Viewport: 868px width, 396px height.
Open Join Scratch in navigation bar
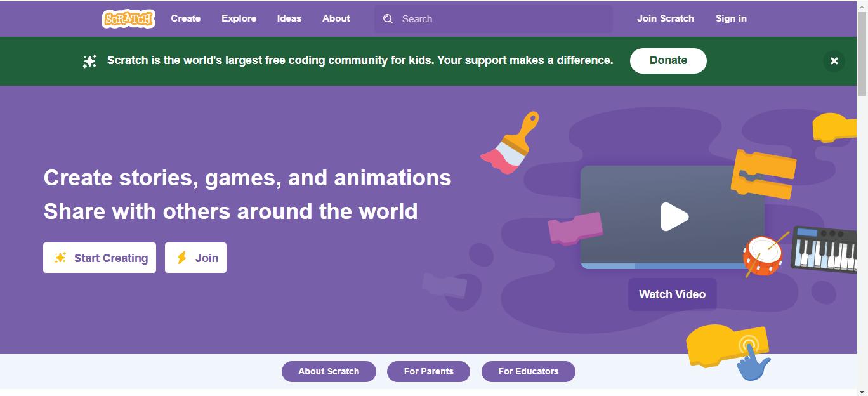tap(666, 18)
